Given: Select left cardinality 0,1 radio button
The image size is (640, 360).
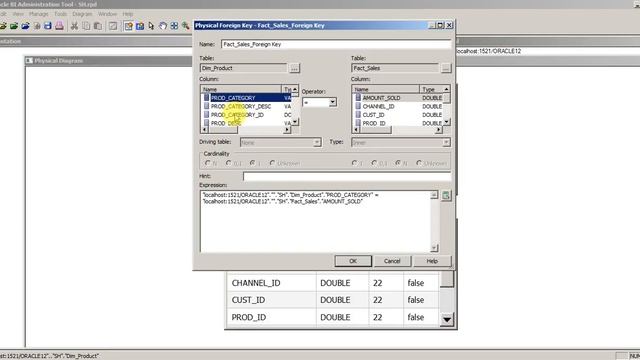Looking at the screenshot, I should [229, 163].
